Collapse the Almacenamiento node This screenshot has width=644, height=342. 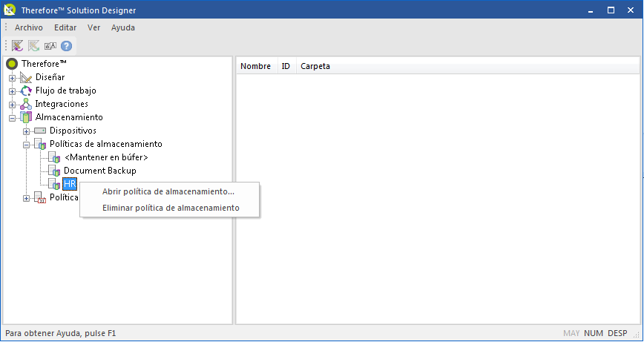point(12,118)
